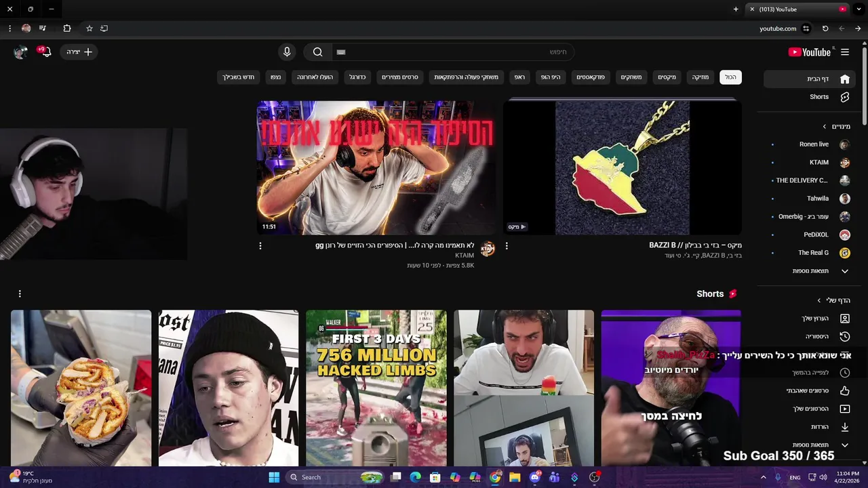Click the YouTube logo

(x=810, y=52)
